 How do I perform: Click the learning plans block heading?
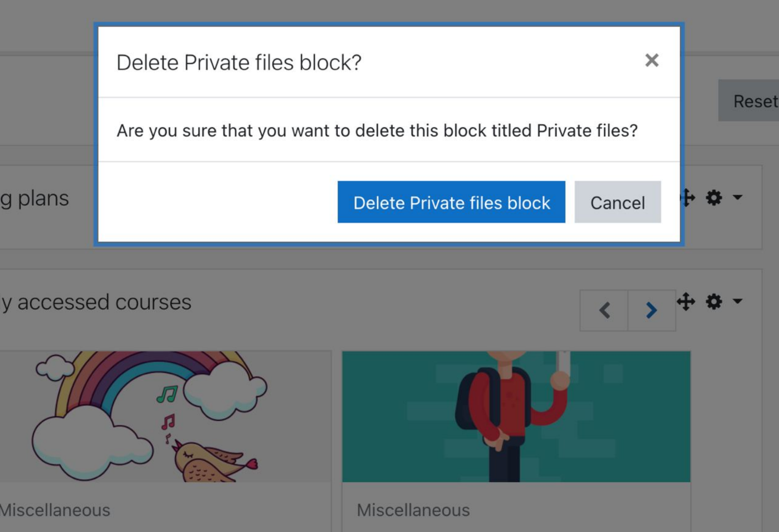(x=34, y=199)
